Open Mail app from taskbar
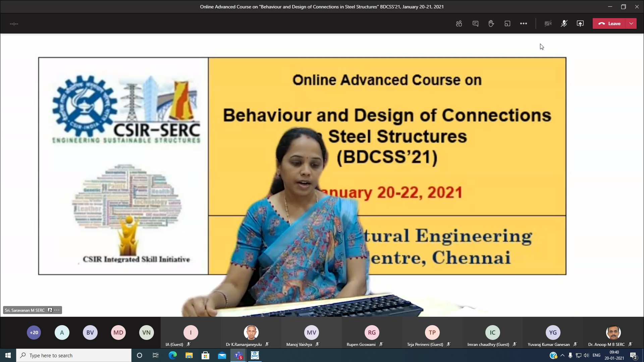The image size is (644, 362). coord(222,355)
